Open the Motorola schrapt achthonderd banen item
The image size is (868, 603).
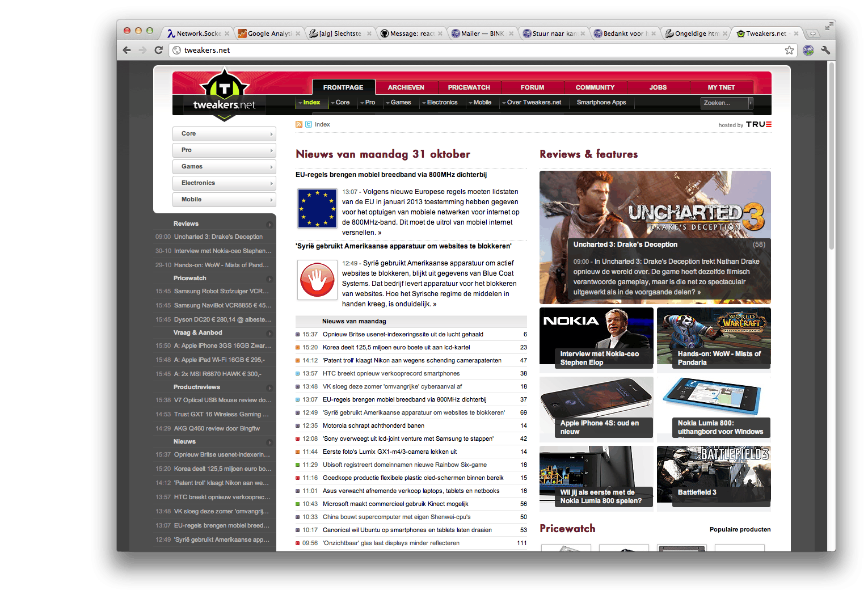point(373,425)
